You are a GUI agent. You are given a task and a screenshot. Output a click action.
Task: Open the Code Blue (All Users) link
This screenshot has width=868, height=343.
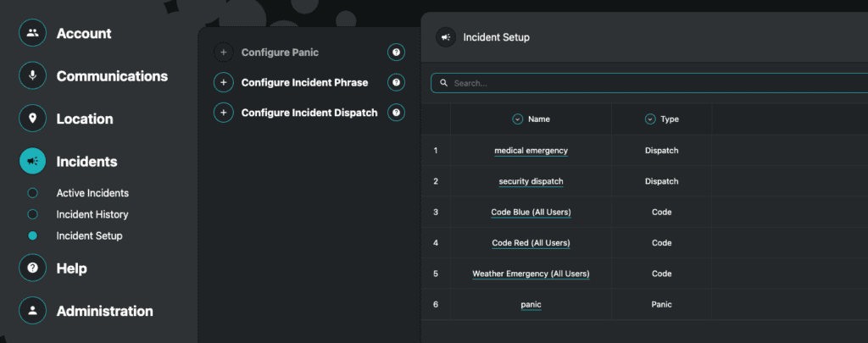pos(531,212)
